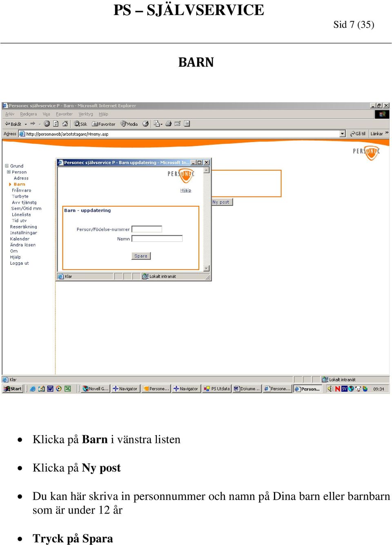Open the Verktyg menu
This screenshot has height=545, width=392.
click(86, 114)
